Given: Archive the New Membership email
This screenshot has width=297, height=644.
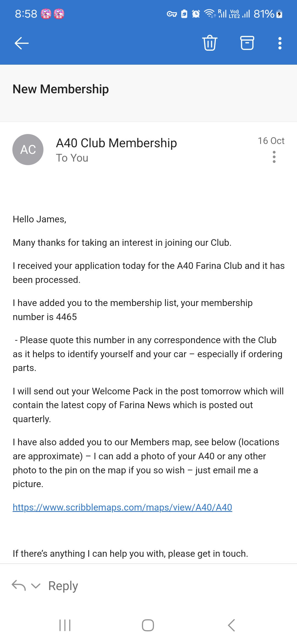Looking at the screenshot, I should [x=247, y=43].
